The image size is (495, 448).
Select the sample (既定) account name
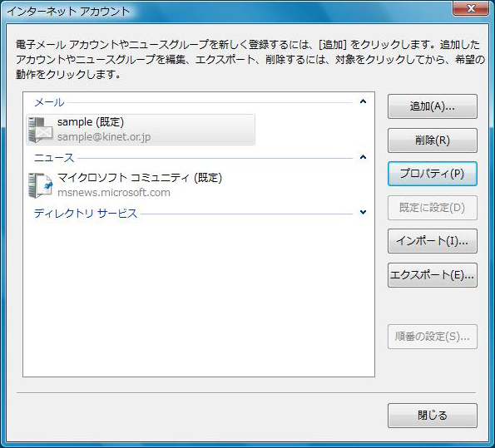pyautogui.click(x=91, y=122)
